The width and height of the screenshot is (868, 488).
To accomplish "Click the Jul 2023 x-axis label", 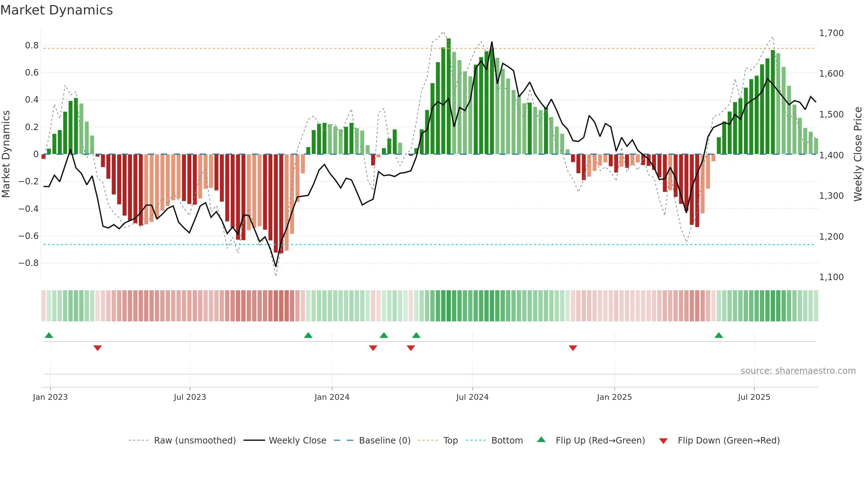I will [x=190, y=397].
